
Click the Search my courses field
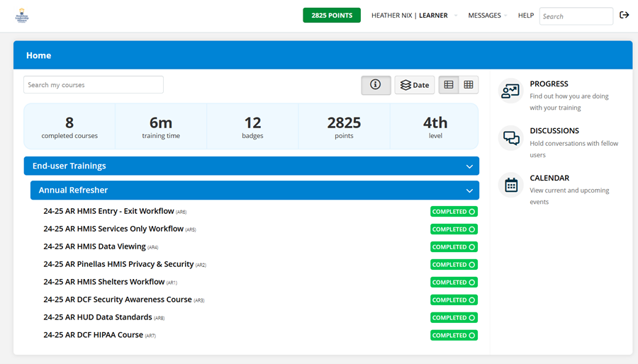[94, 84]
